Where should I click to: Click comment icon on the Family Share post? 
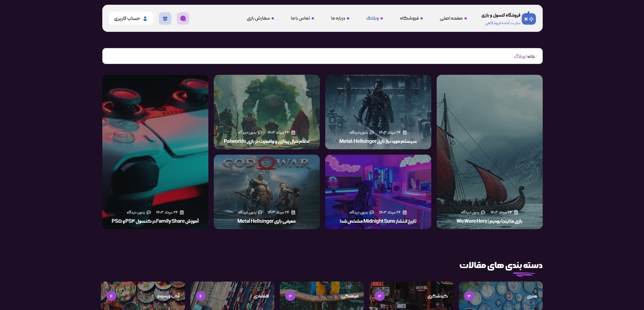(149, 212)
